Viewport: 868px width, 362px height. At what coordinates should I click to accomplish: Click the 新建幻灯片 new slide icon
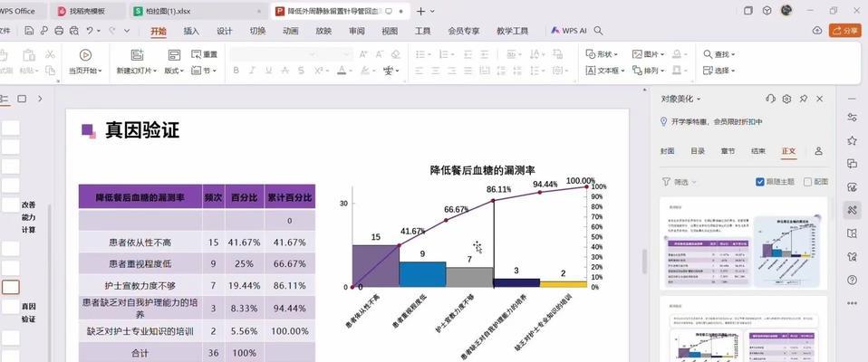click(x=137, y=54)
